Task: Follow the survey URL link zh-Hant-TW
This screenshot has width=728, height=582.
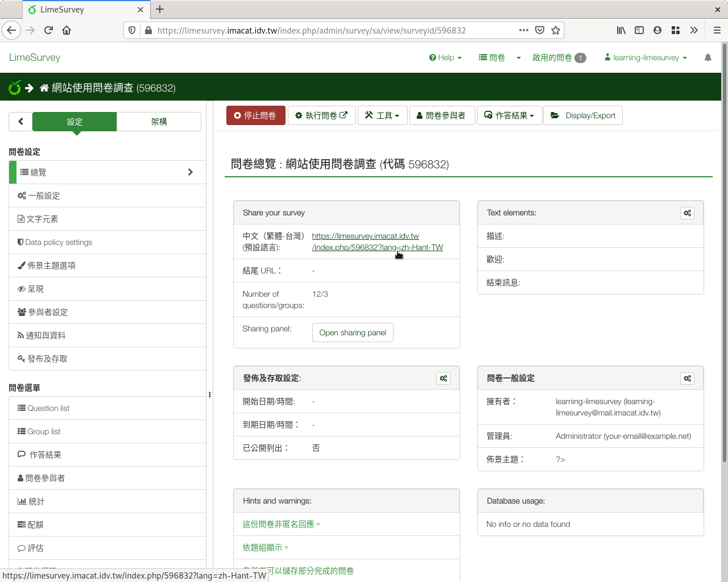Action: [x=377, y=242]
